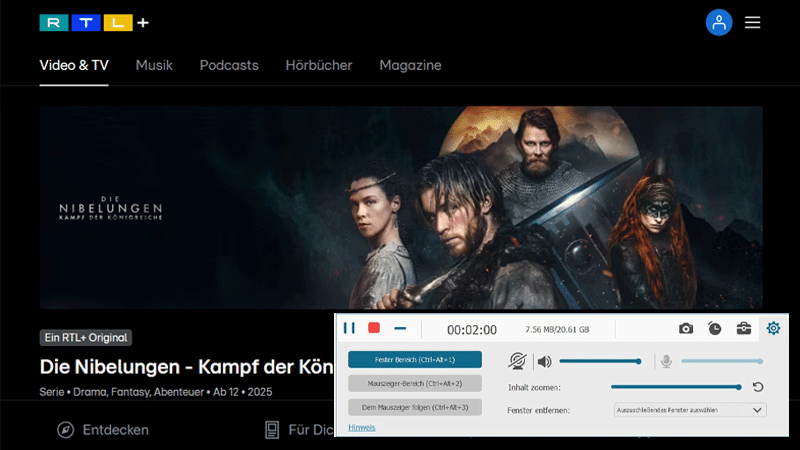Open the toolbox briefcase icon

coord(744,329)
